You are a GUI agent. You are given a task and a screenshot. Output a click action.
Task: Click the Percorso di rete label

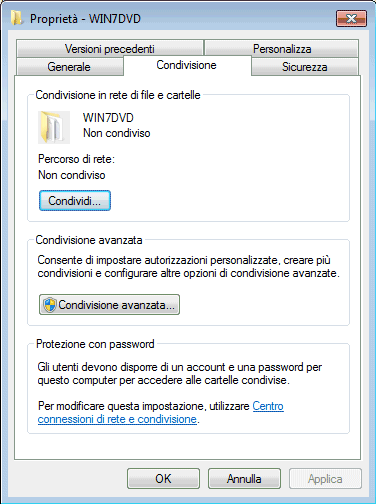coord(76,159)
